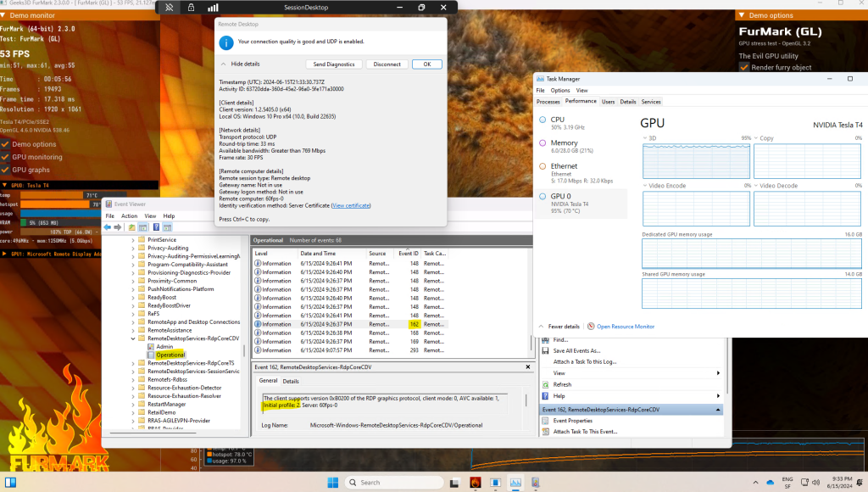Open the File menu in Event Viewer
The height and width of the screenshot is (492, 868).
[x=110, y=216]
